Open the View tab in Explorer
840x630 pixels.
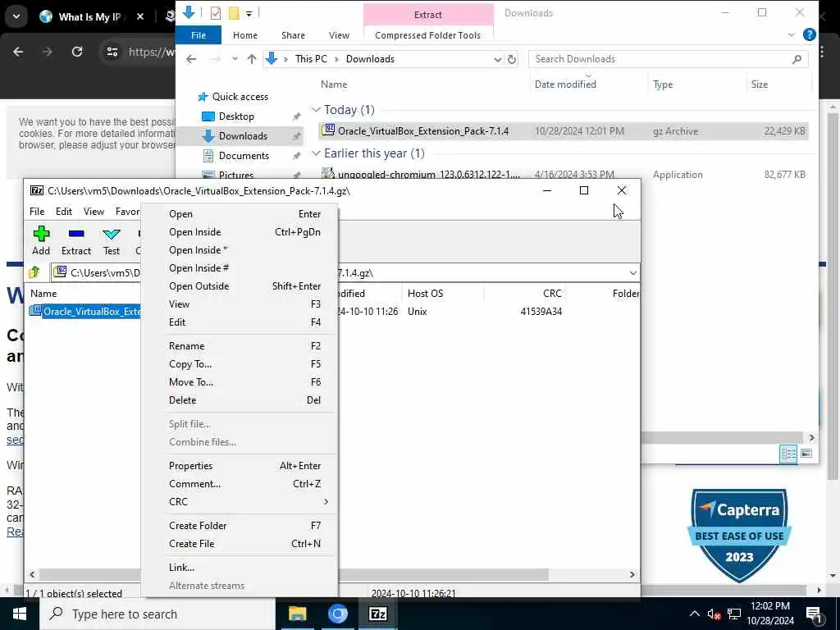tap(339, 35)
